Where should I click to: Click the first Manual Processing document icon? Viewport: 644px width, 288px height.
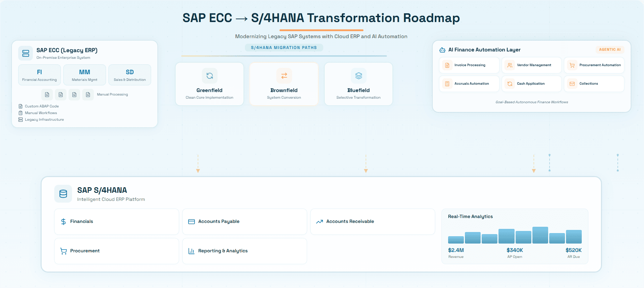[x=47, y=94]
